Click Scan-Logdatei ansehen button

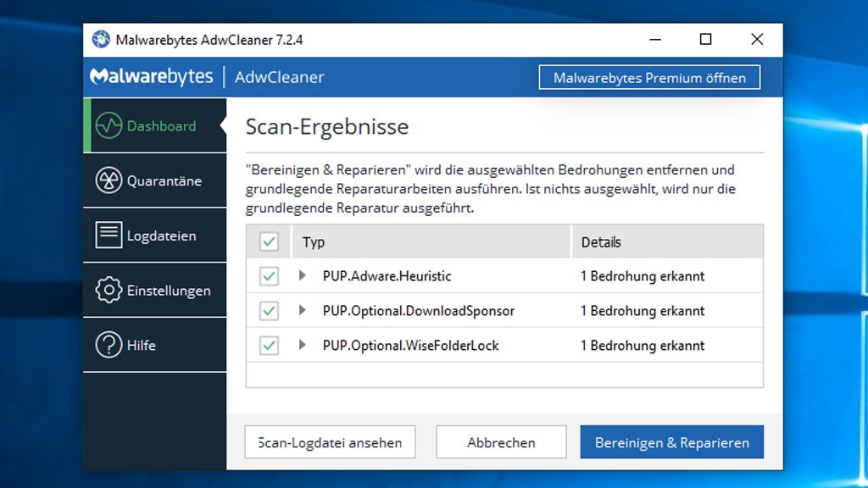pos(330,442)
